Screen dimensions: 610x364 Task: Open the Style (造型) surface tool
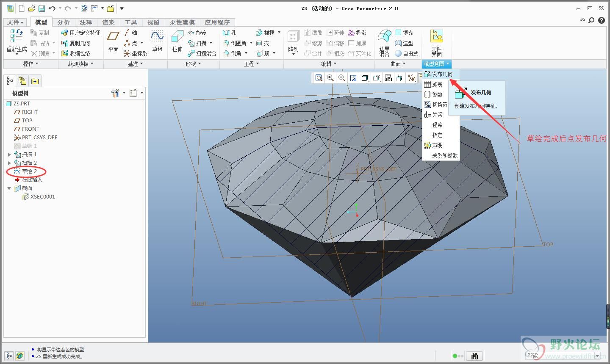[x=404, y=43]
